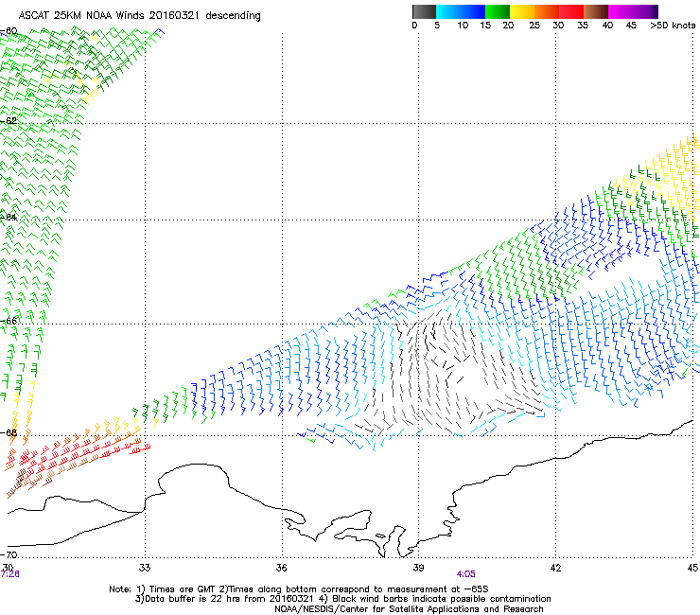Click the '-66' latitude axis label
The image size is (700, 615).
(x=9, y=322)
